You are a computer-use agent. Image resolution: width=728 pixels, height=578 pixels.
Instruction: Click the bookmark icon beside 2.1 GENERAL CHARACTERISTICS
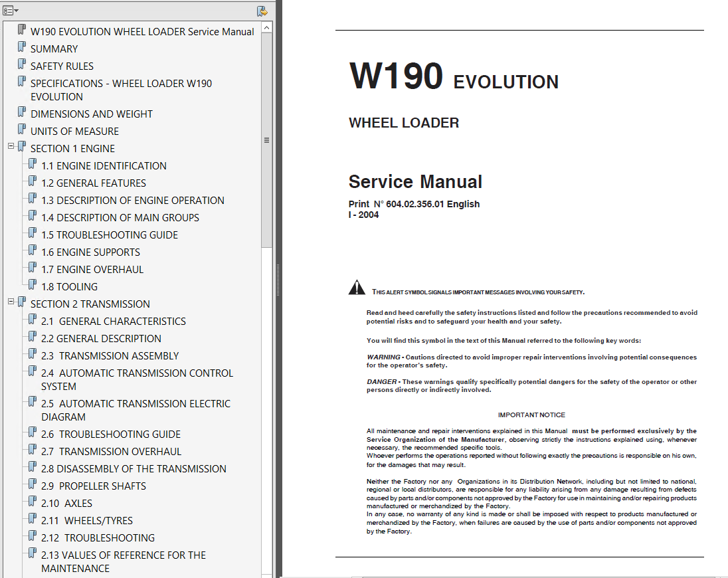(x=33, y=320)
